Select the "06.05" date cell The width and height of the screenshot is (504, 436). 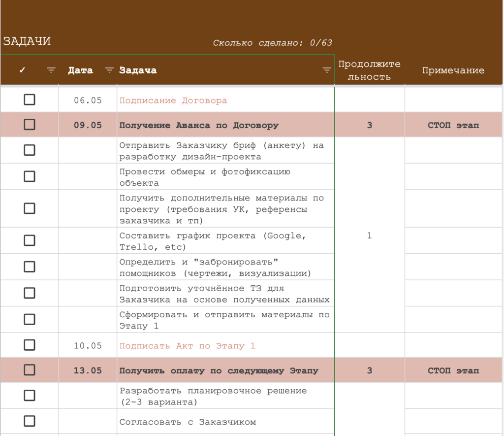pyautogui.click(x=87, y=99)
